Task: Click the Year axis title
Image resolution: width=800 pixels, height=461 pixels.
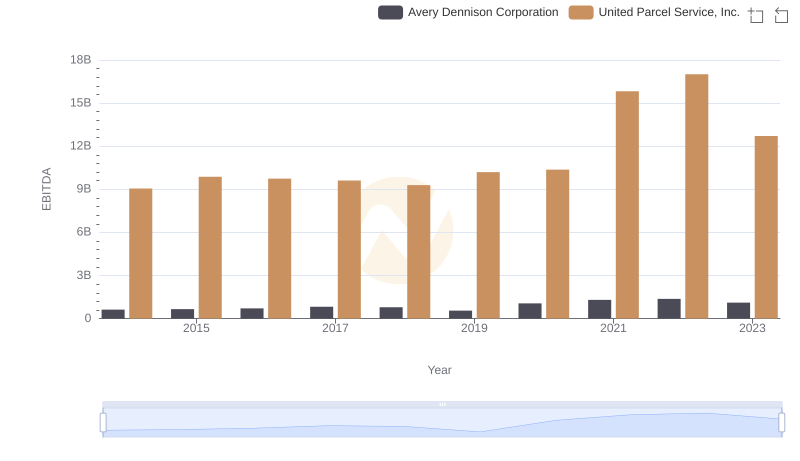Action: coord(439,370)
